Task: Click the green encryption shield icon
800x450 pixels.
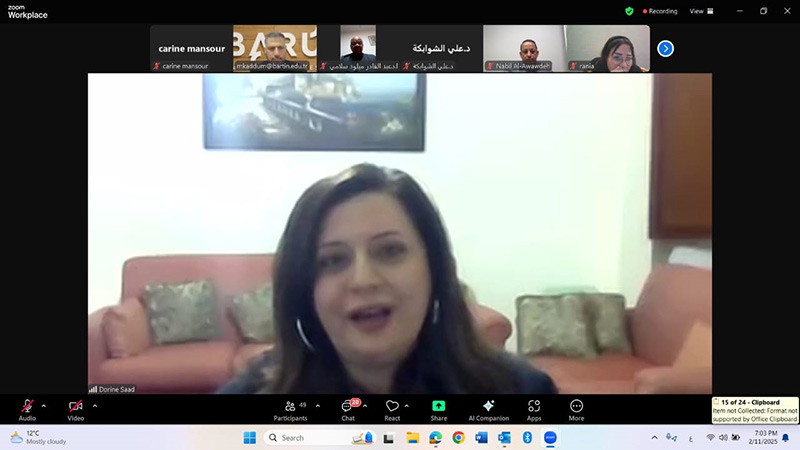Action: point(629,11)
